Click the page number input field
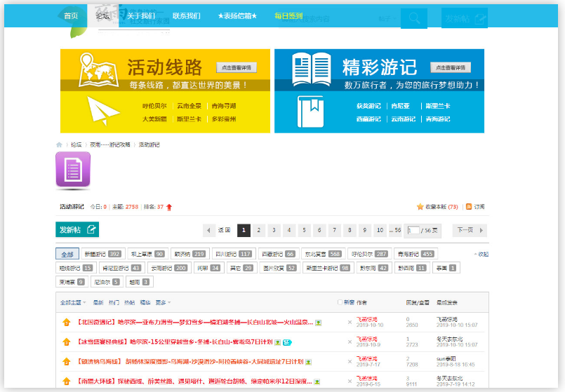Image resolution: width=565 pixels, height=392 pixels. (413, 230)
